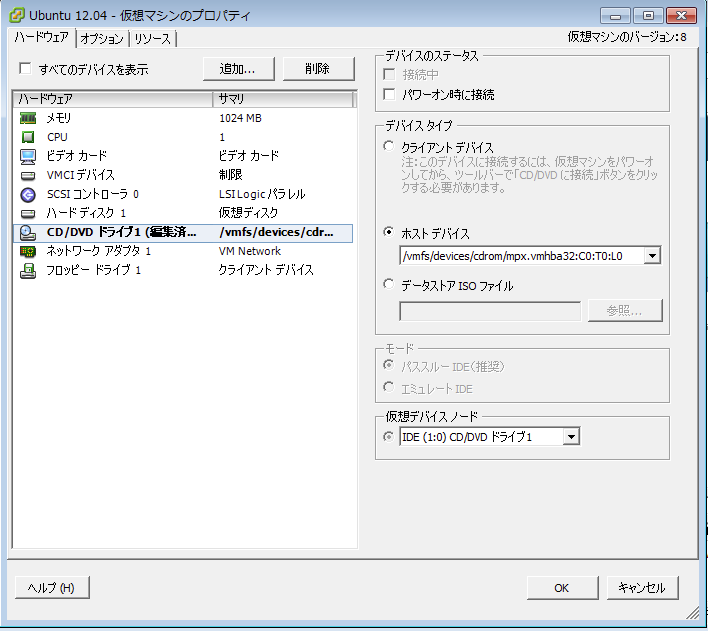Select the パススルー IDE(推奨) radio button
The width and height of the screenshot is (708, 631).
[x=388, y=365]
